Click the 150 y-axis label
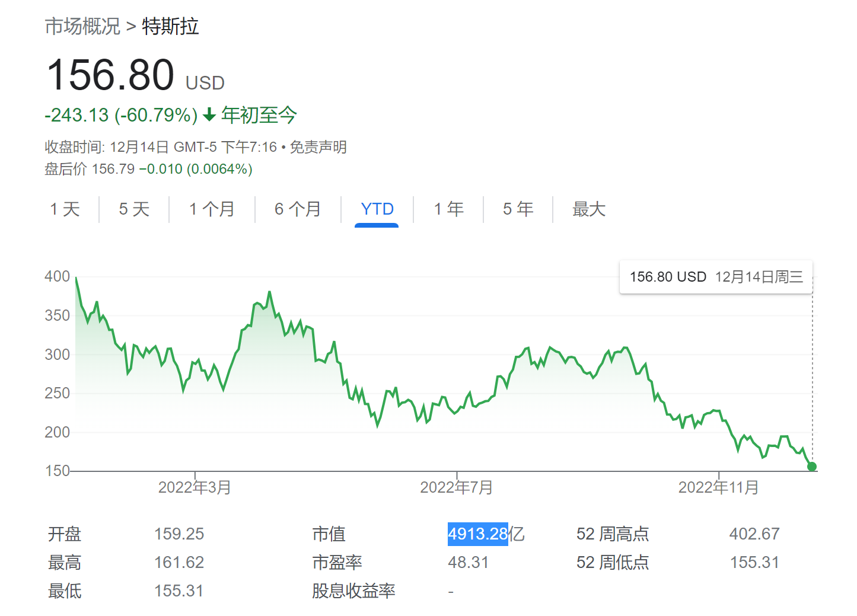857x616 pixels. point(58,471)
